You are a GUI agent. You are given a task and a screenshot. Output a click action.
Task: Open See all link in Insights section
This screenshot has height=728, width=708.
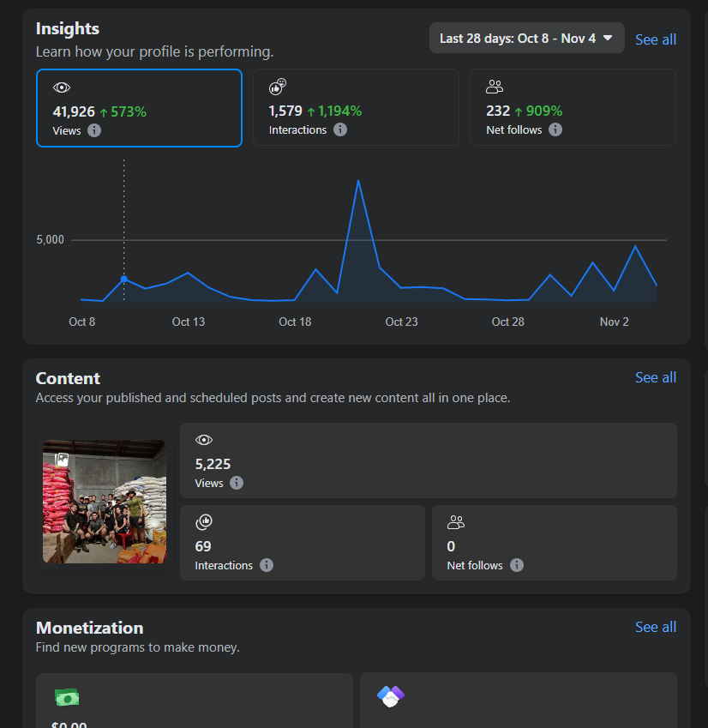pyautogui.click(x=655, y=39)
